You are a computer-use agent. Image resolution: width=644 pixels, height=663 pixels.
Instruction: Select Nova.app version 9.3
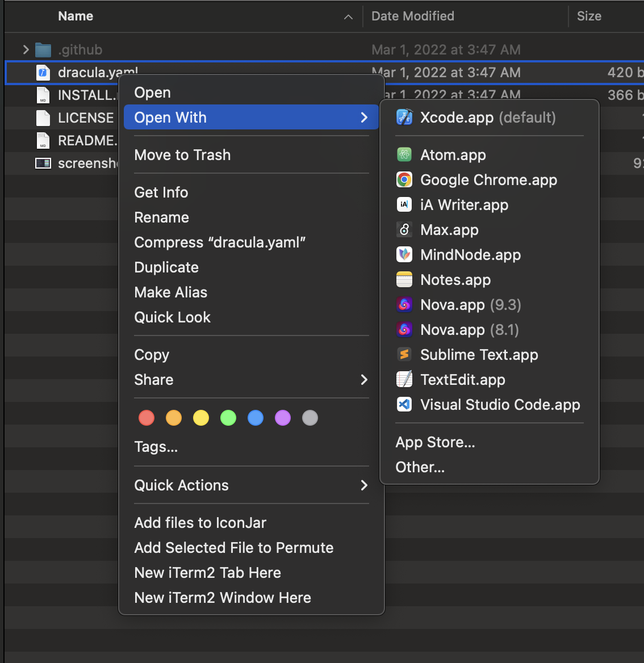pyautogui.click(x=470, y=305)
